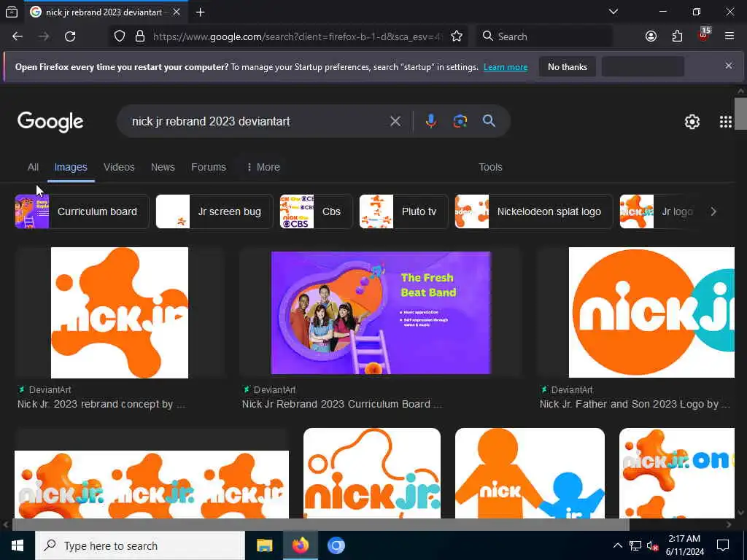The image size is (747, 560).
Task: Click the uBlock extension icon with badge 15
Action: [x=704, y=35]
